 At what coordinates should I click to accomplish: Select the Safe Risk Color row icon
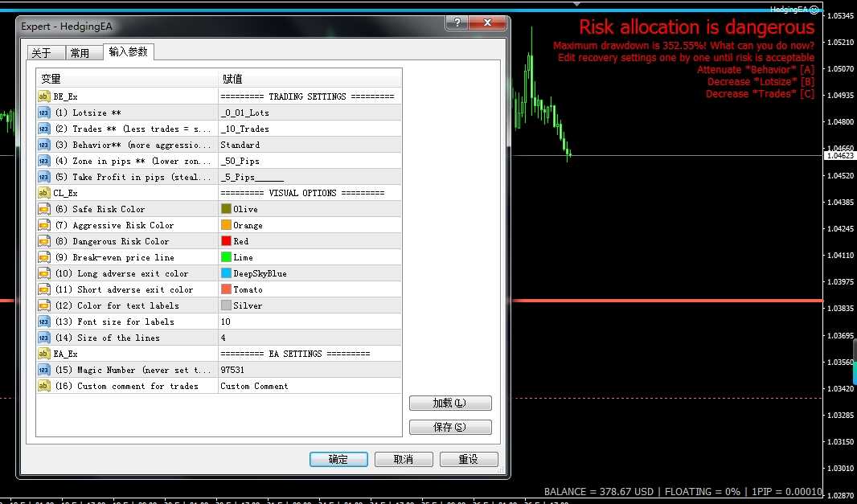coord(45,209)
